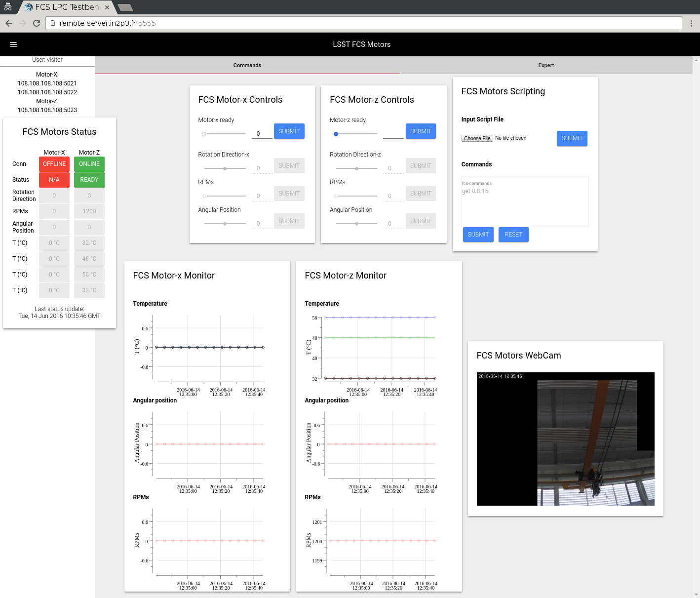Open a new browser tab
This screenshot has height=598, width=700.
pos(125,7)
